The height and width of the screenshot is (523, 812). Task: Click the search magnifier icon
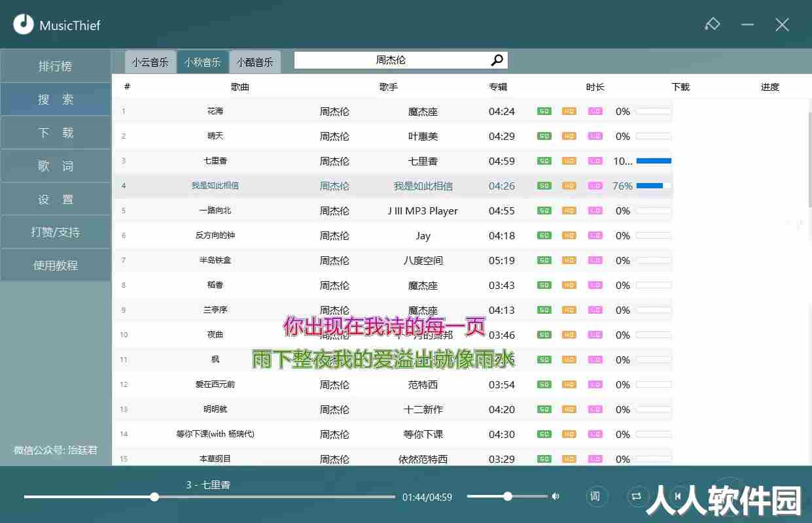(497, 60)
